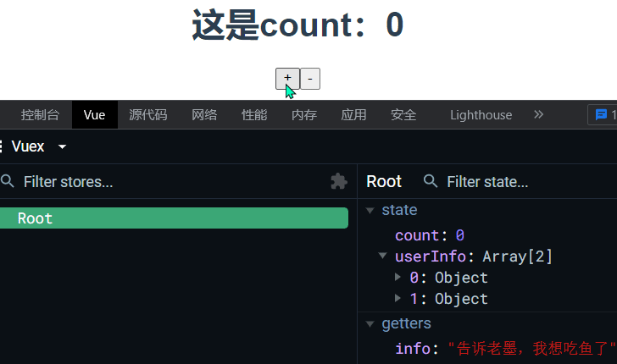Click the Array[2] type label

(x=518, y=256)
